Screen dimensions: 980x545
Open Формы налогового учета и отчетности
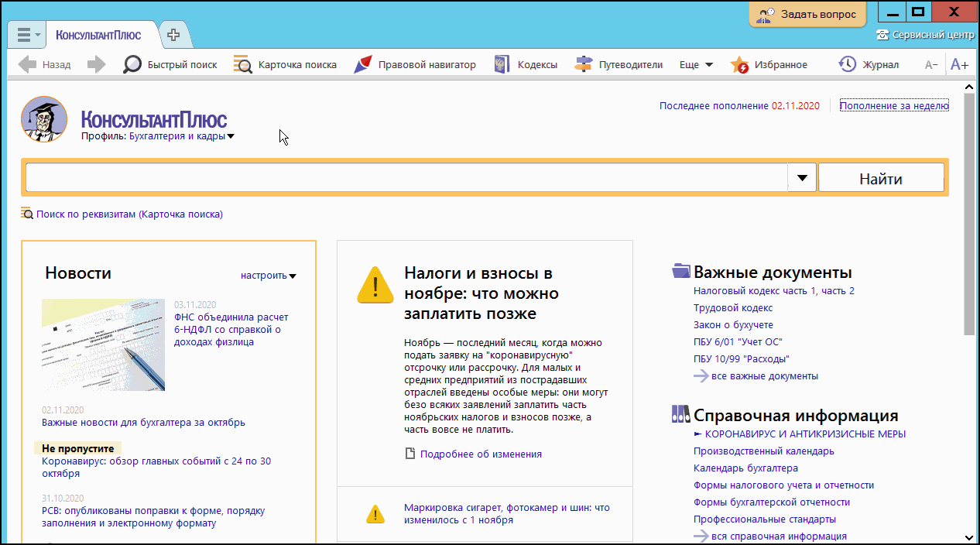pos(784,485)
